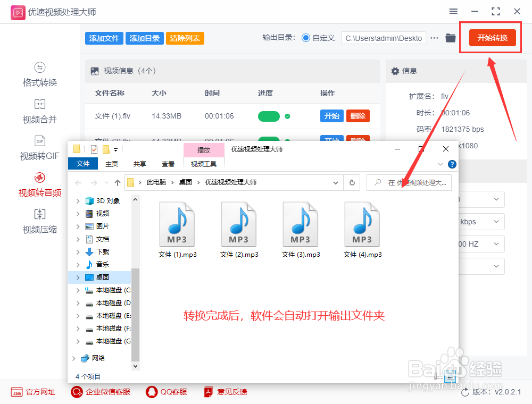The width and height of the screenshot is (532, 404).
Task: Click the Explorer search box
Action: (x=409, y=183)
